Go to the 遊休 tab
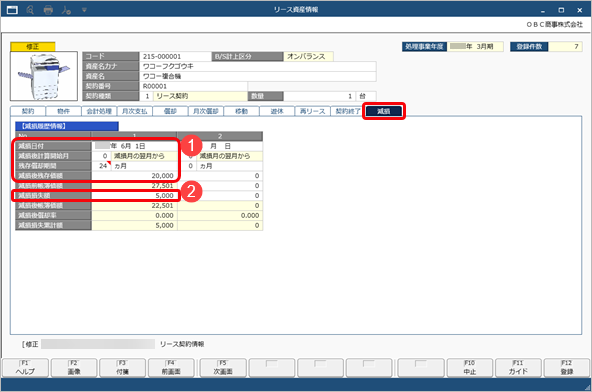This screenshot has width=592, height=392. coord(277,111)
